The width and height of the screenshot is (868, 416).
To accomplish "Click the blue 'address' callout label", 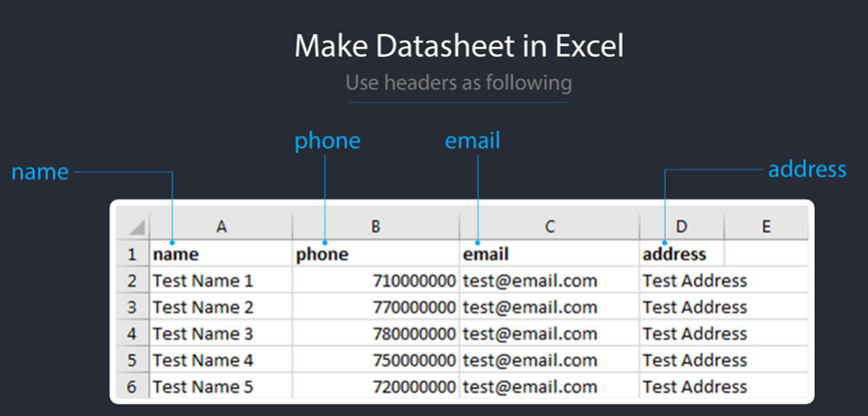I will pyautogui.click(x=807, y=170).
